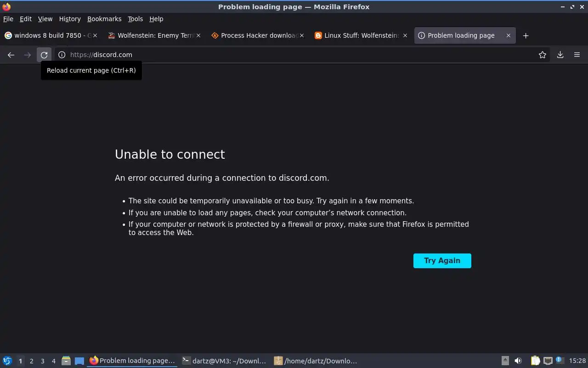Switch to workspace 4

point(53,361)
